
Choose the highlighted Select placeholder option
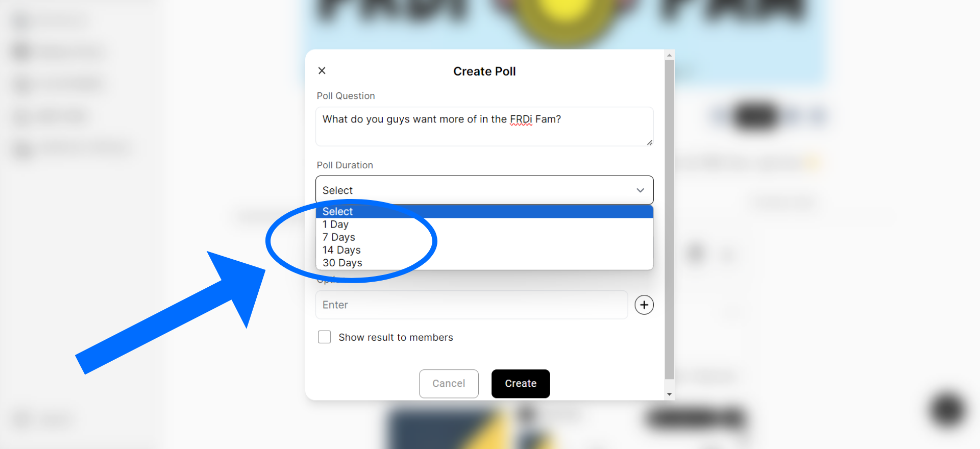(338, 212)
